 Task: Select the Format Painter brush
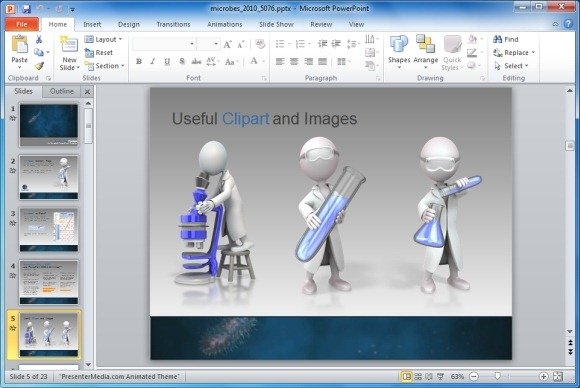coord(39,66)
